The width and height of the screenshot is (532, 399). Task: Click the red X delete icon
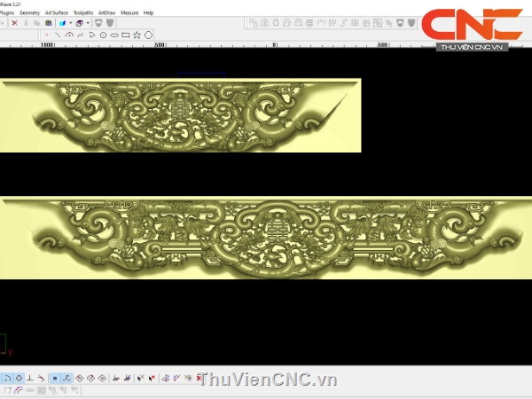(15, 23)
